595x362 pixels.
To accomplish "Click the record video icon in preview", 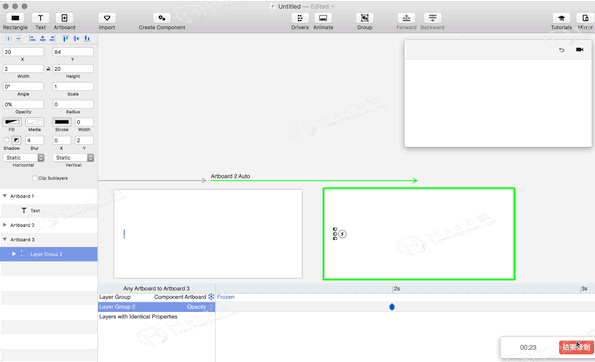I will point(579,50).
